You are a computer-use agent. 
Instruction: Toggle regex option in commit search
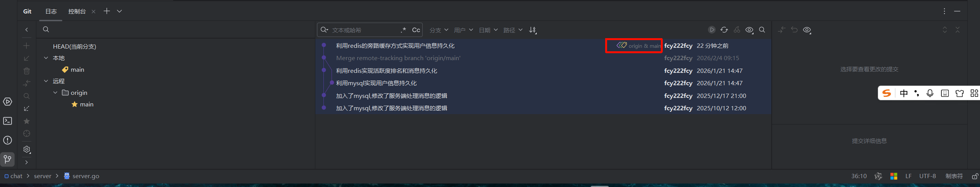pos(403,30)
